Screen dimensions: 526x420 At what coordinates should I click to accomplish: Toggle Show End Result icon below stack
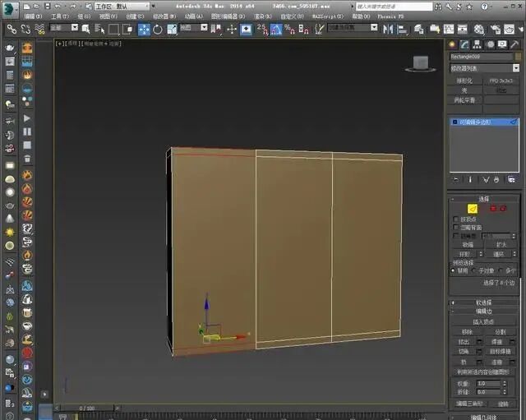pos(470,180)
